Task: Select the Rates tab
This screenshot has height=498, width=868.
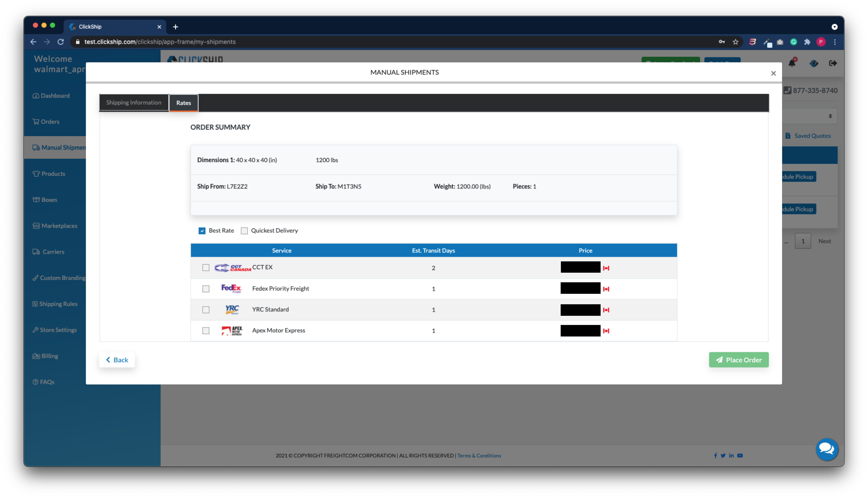Action: tap(183, 103)
